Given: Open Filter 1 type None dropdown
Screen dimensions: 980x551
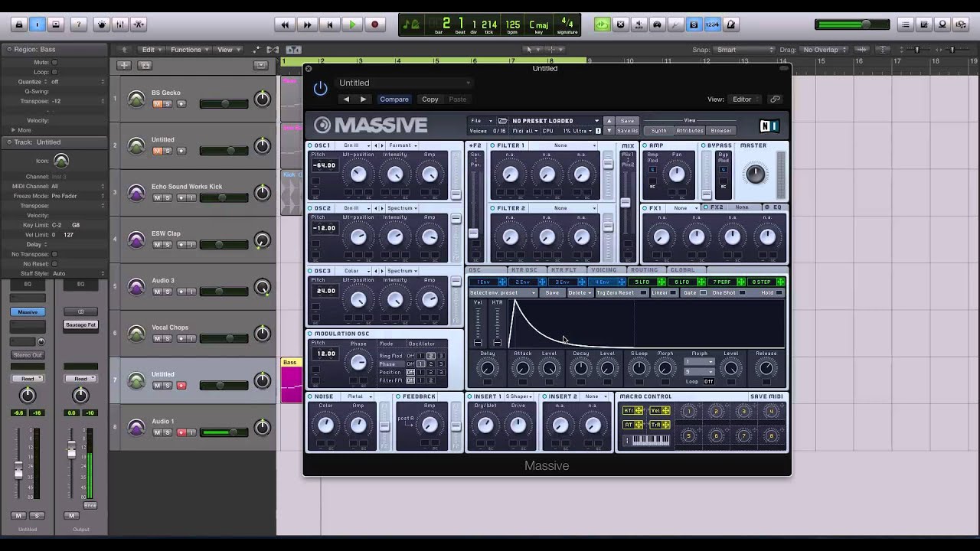Looking at the screenshot, I should (564, 145).
